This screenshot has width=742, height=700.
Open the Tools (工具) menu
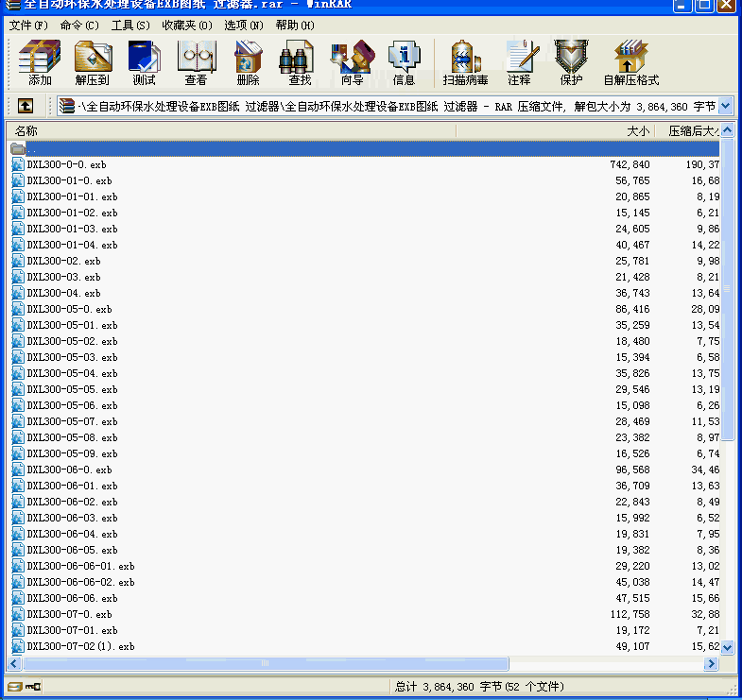tap(130, 26)
